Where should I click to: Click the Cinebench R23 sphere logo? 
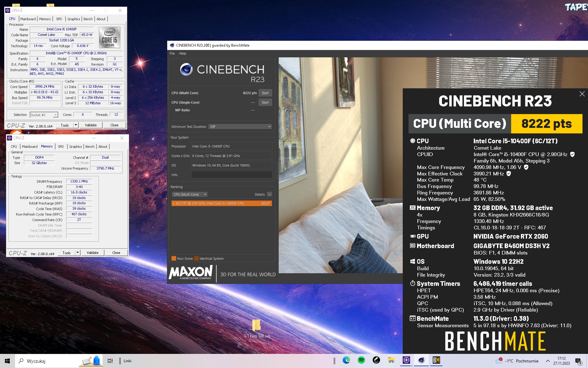[186, 69]
